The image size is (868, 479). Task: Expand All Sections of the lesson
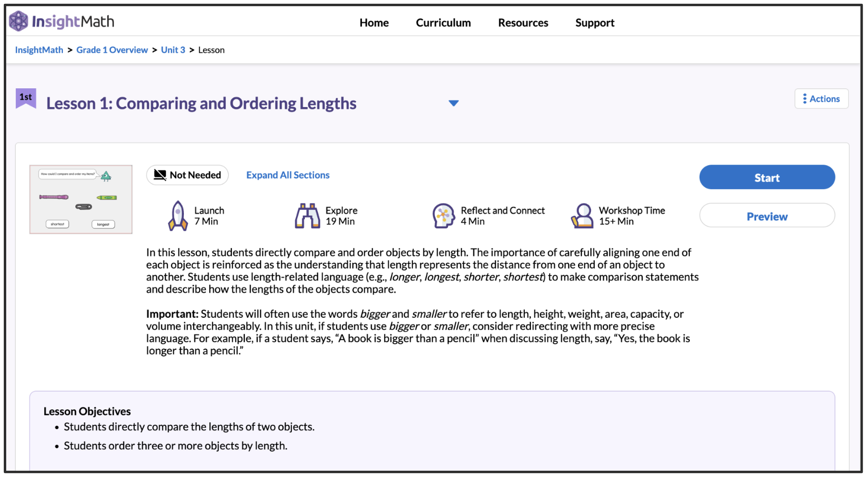288,175
